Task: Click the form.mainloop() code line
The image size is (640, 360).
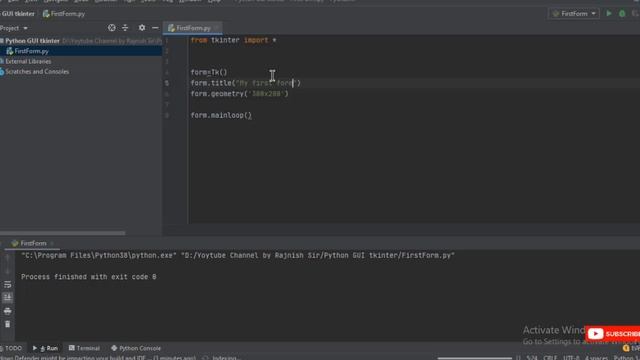Action: 221,116
